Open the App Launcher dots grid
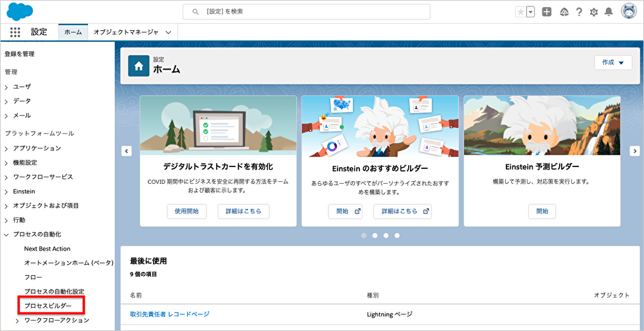 click(x=15, y=32)
